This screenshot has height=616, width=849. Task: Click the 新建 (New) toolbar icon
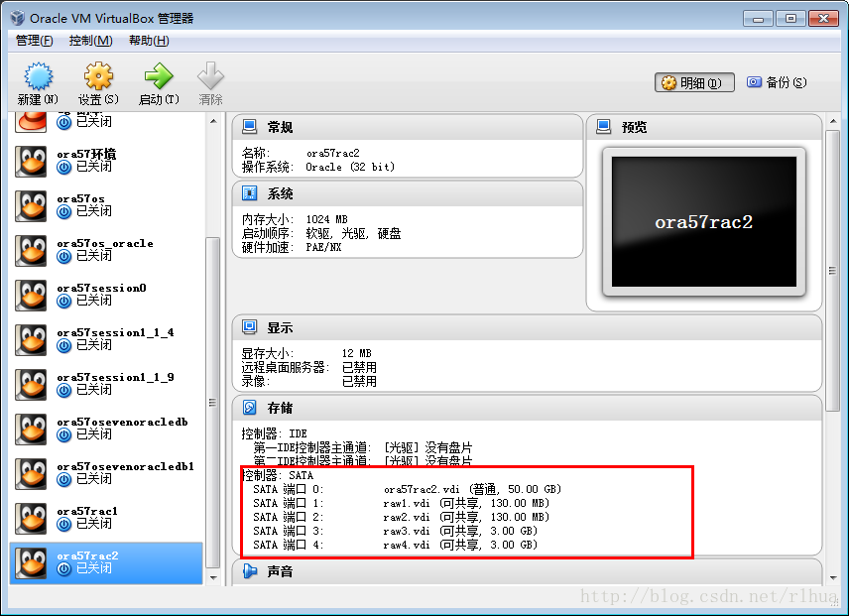(x=39, y=76)
